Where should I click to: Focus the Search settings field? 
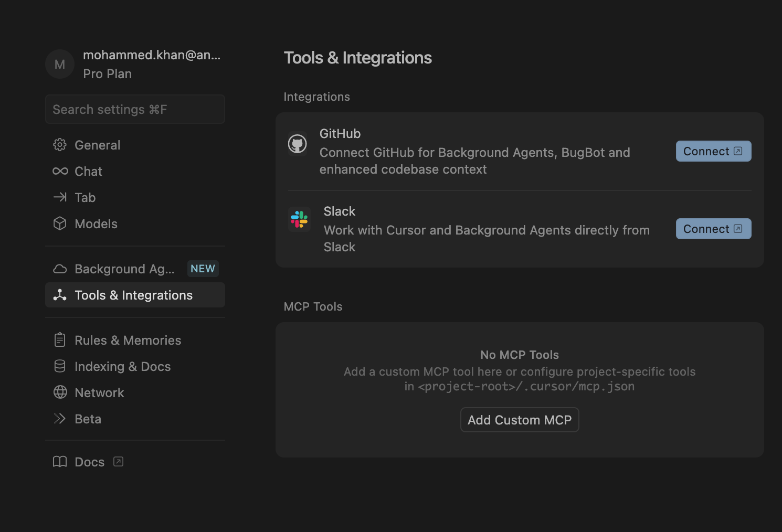pyautogui.click(x=135, y=109)
